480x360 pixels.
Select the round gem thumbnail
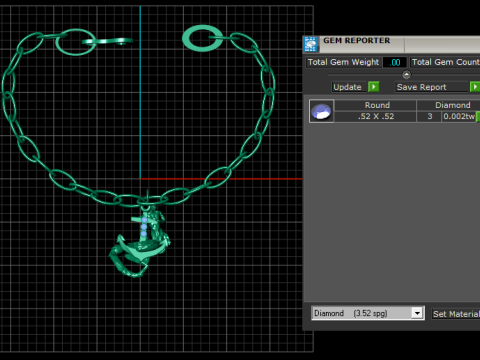(x=321, y=111)
